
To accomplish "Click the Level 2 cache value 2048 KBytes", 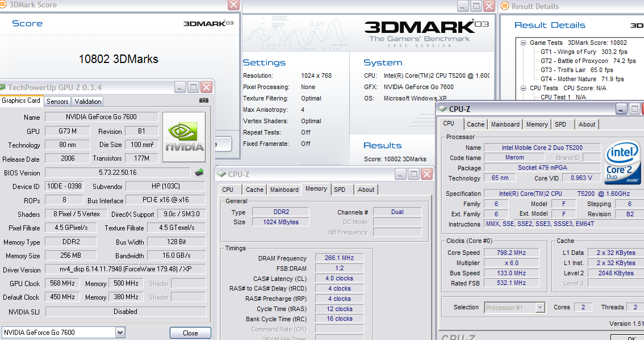I will (x=616, y=273).
